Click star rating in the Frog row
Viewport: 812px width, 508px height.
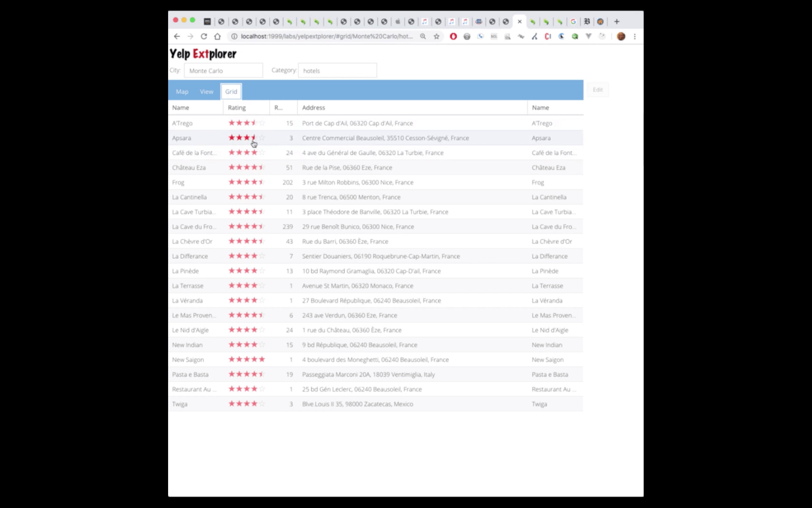247,182
